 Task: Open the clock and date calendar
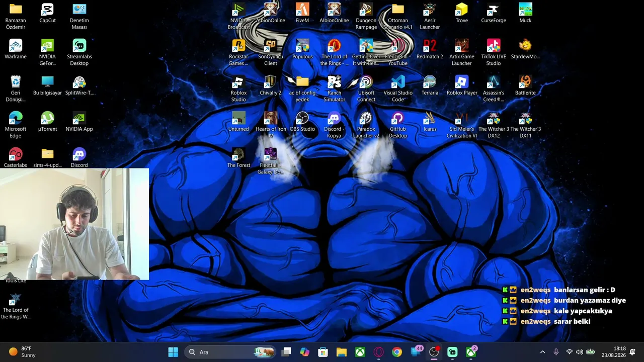[613, 352]
